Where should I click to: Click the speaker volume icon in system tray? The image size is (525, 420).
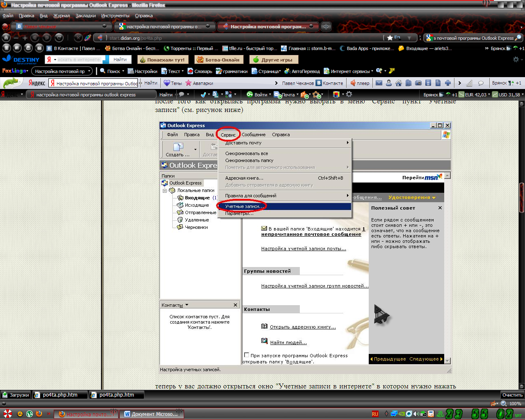point(416,414)
